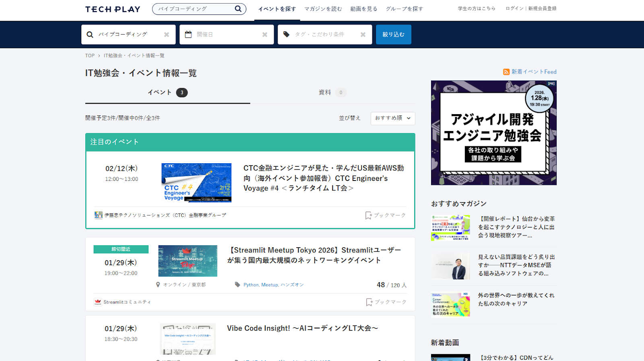
Task: Open the おすすめ順 sort dropdown
Action: coord(393,118)
